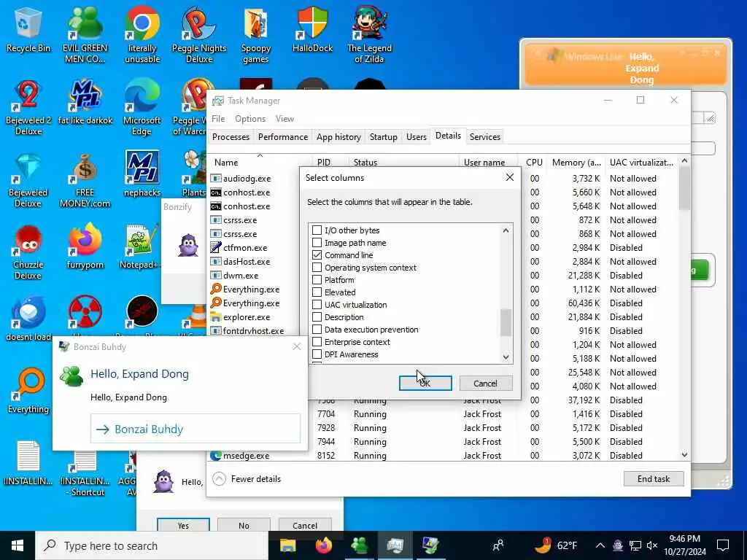Open the Task Manager File menu

[218, 119]
